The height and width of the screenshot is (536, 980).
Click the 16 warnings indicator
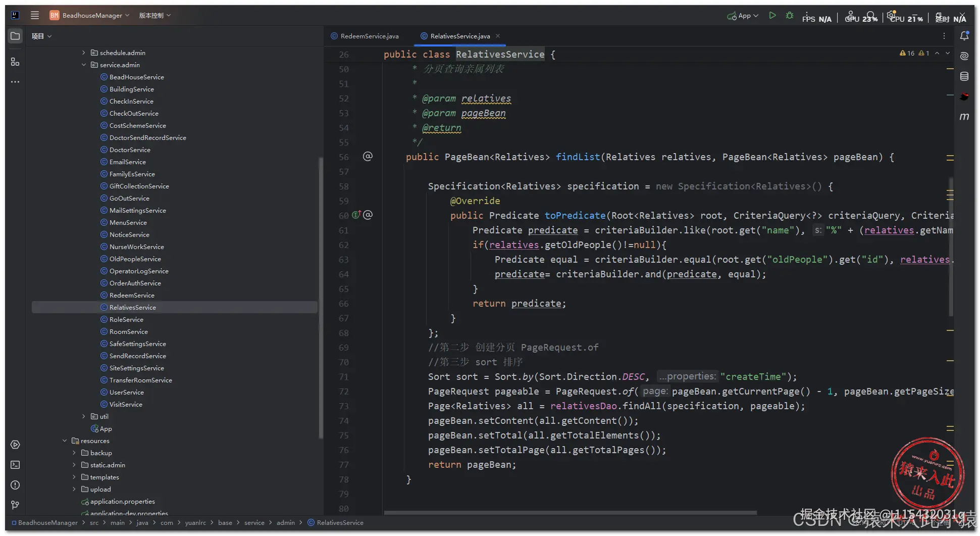pyautogui.click(x=907, y=53)
